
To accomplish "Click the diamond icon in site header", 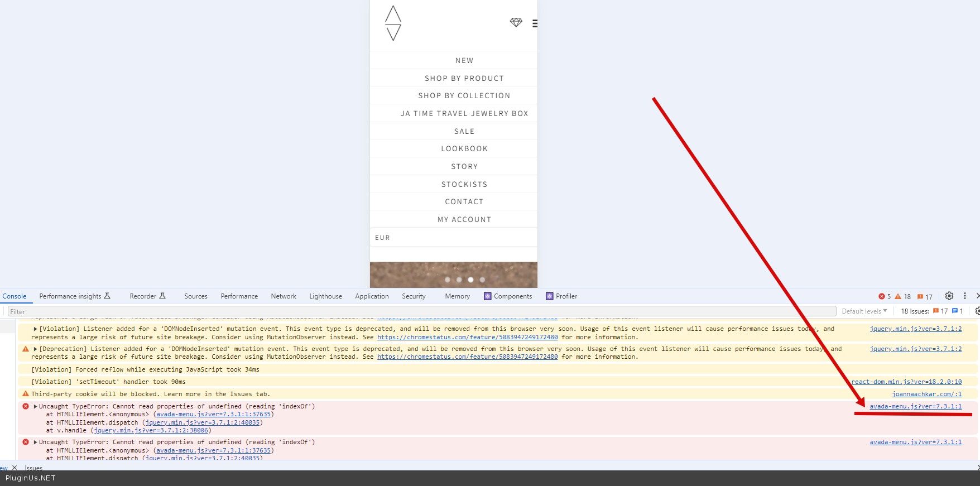I will click(516, 22).
